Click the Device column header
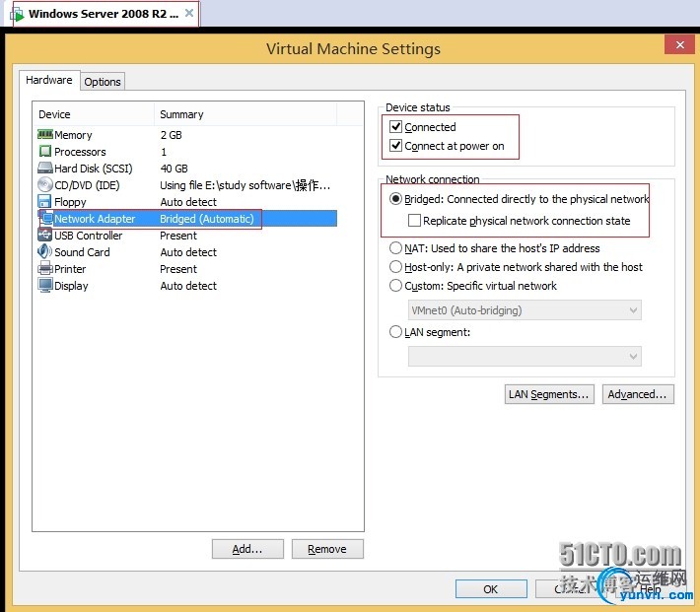The width and height of the screenshot is (700, 612). (x=94, y=114)
